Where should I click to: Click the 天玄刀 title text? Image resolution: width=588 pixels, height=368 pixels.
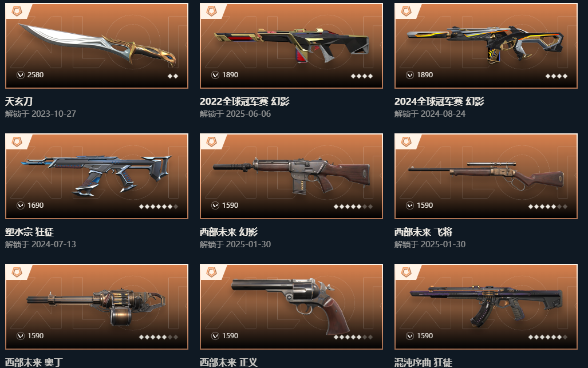[19, 101]
